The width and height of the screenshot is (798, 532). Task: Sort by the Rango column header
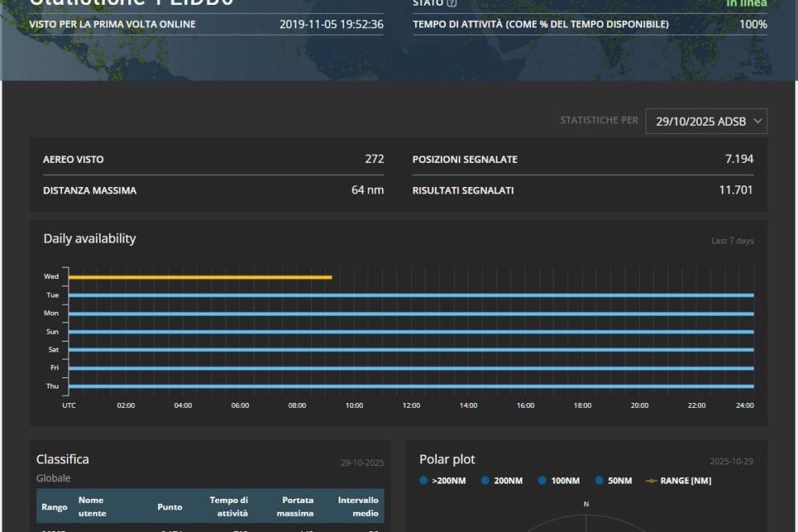pyautogui.click(x=54, y=507)
